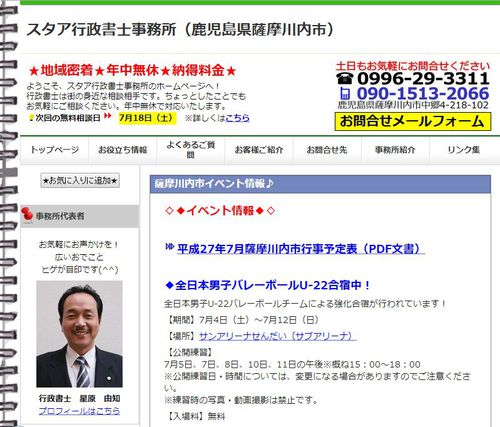
Task: Open サンアリーナせんだい（サブアリーナ） link
Action: (x=277, y=336)
